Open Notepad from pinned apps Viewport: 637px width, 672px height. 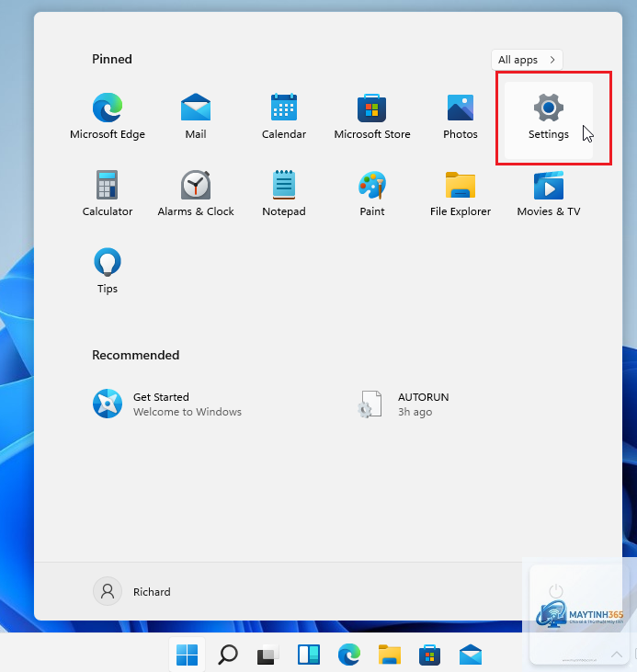(x=284, y=193)
